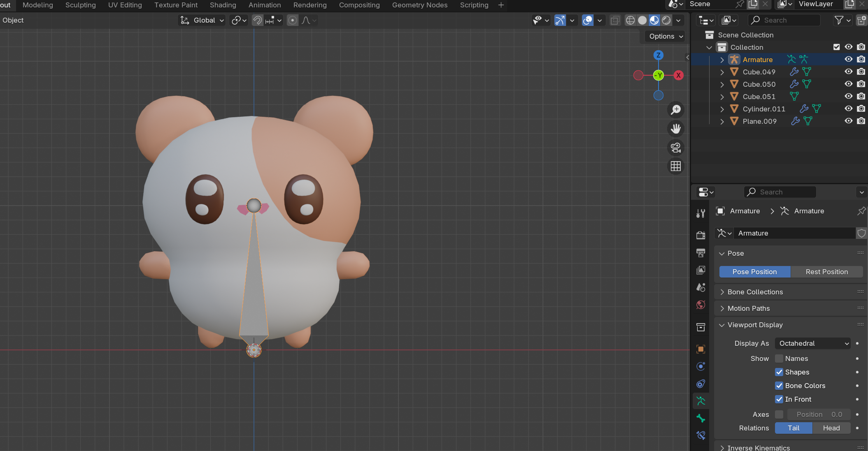Toggle X-ray display in the header
868x451 pixels.
615,20
